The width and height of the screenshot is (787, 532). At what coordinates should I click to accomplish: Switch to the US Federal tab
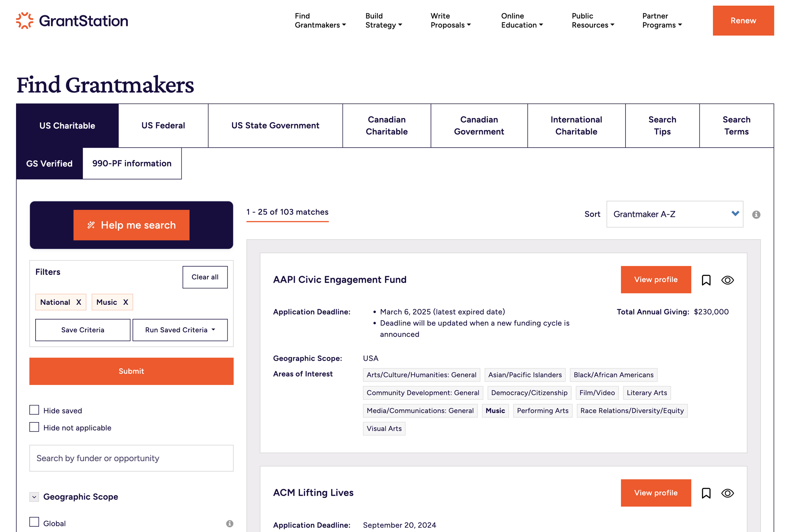[x=163, y=126]
